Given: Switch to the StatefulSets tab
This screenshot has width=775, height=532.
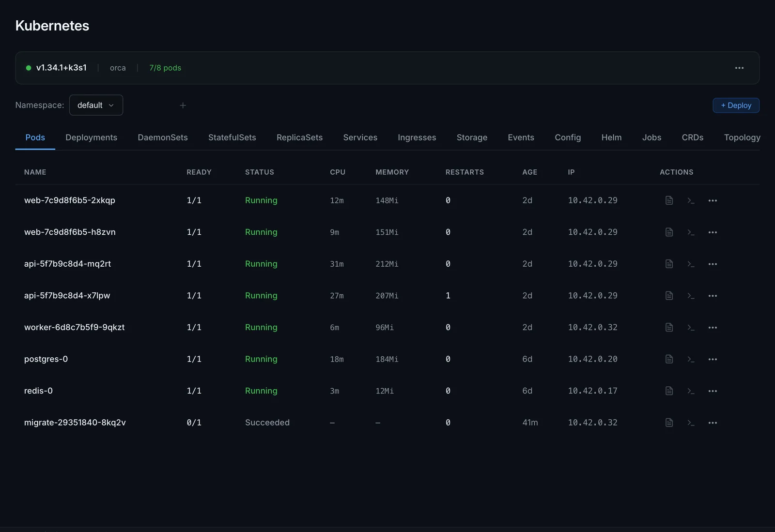Looking at the screenshot, I should [232, 137].
